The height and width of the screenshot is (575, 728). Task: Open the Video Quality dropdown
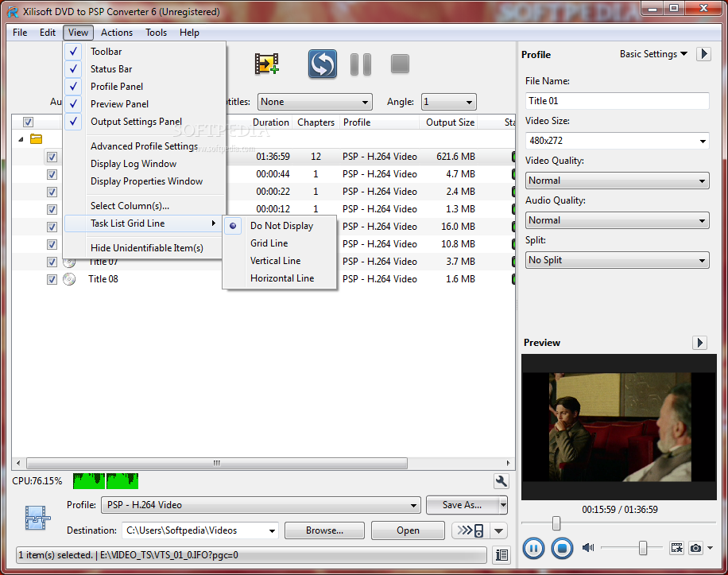click(617, 181)
